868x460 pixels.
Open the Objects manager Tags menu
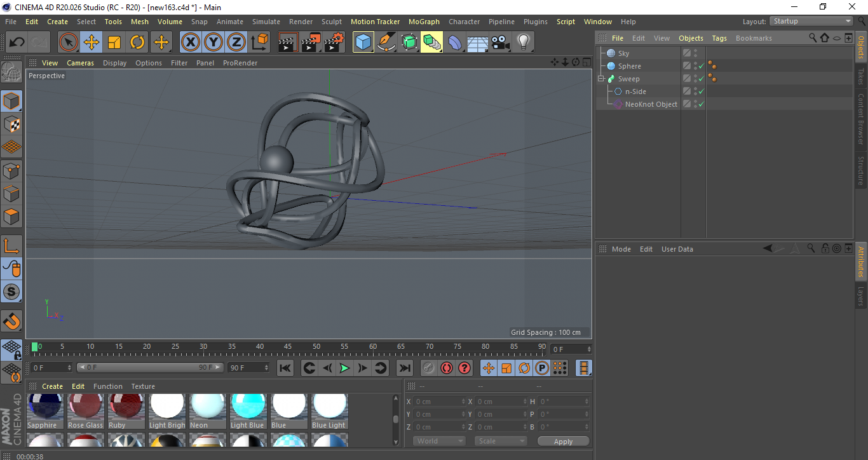(x=719, y=38)
